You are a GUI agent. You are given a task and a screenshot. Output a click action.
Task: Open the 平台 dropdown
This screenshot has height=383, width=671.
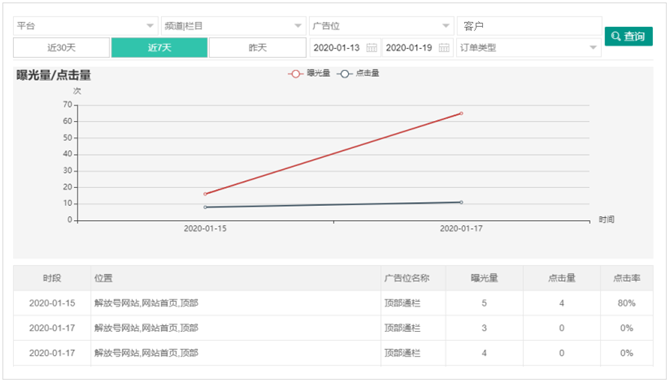[86, 26]
